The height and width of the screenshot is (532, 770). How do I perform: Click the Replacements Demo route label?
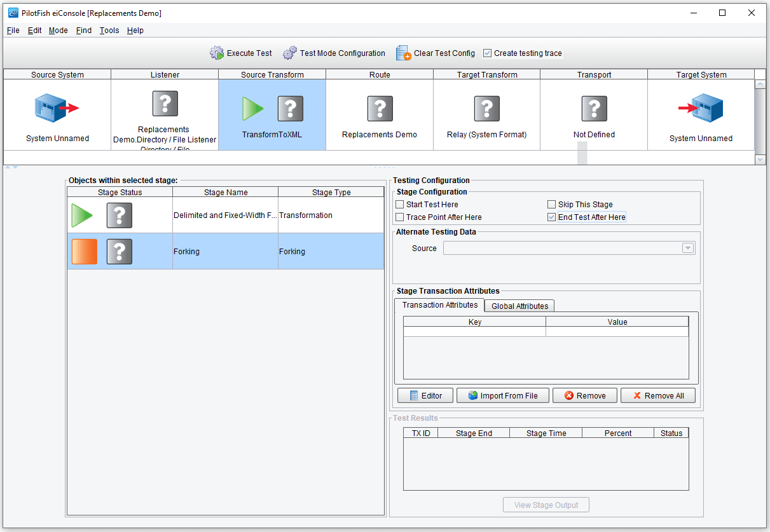(380, 135)
